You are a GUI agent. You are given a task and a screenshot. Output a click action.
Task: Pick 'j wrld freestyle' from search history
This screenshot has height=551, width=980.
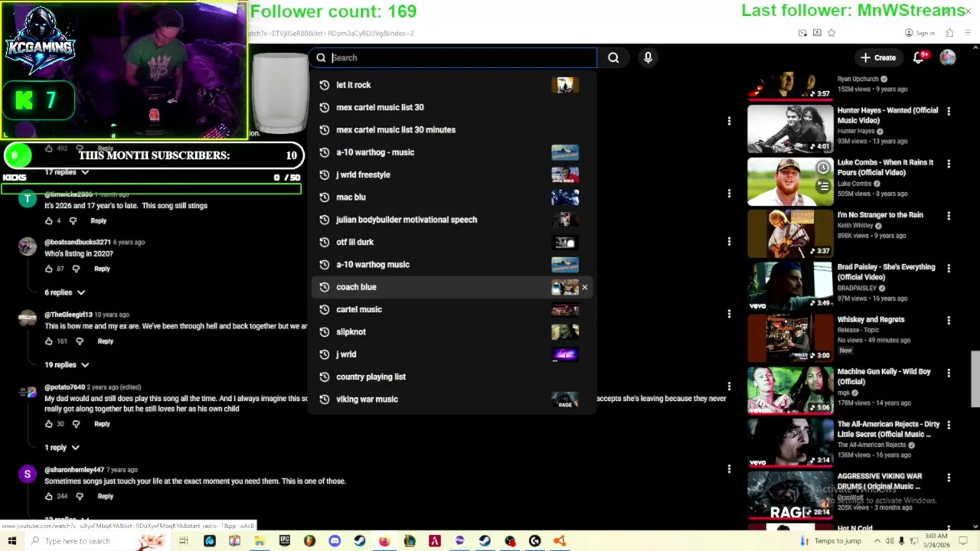[x=452, y=174]
